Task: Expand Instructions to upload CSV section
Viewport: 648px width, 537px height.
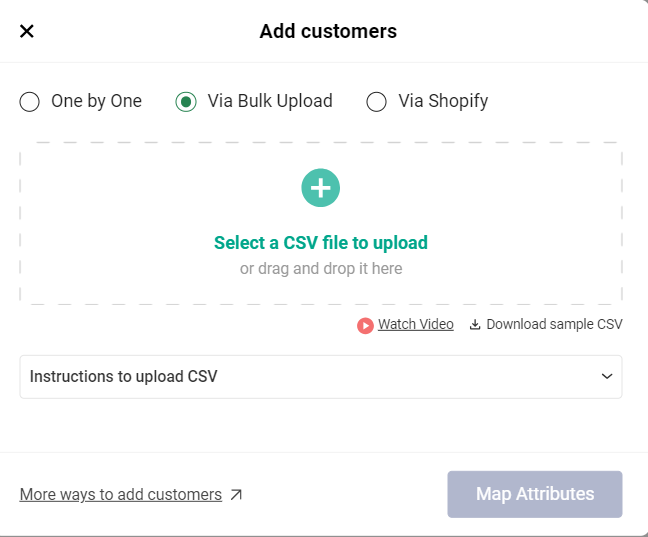Action: [x=124, y=377]
